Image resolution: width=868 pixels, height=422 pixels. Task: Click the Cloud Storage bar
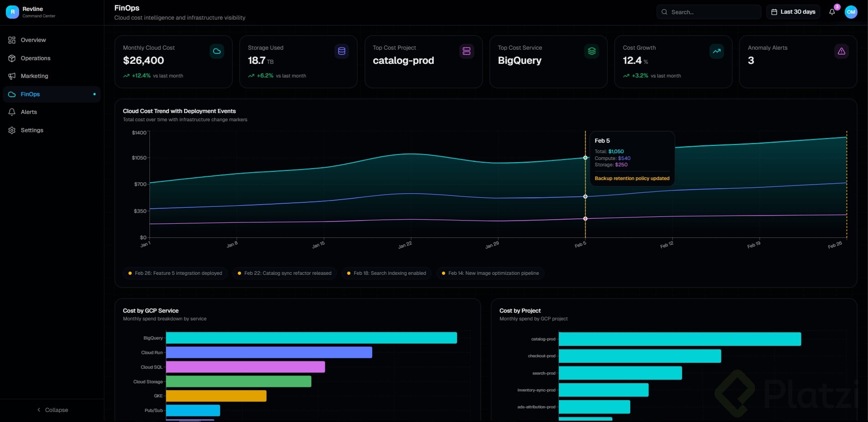coord(239,382)
